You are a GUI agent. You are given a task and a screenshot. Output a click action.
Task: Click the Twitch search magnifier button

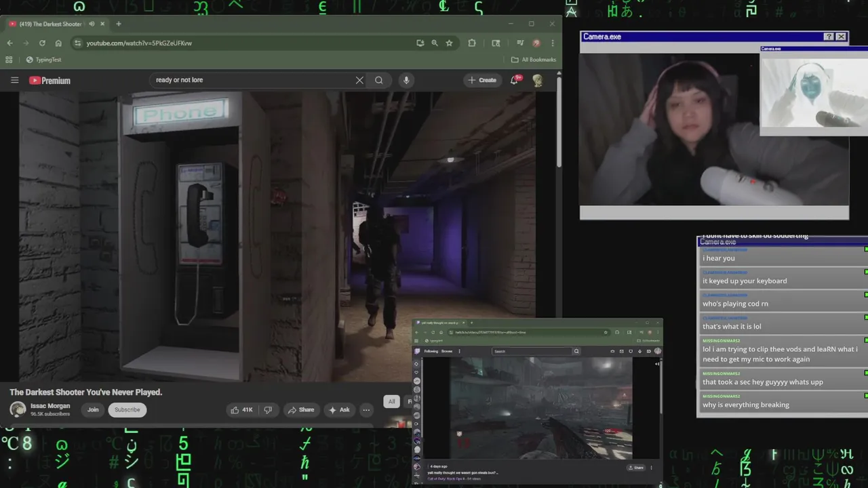tap(576, 351)
